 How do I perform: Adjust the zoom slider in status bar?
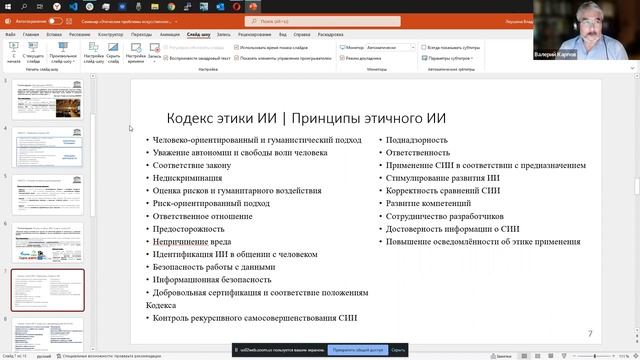pos(594,356)
